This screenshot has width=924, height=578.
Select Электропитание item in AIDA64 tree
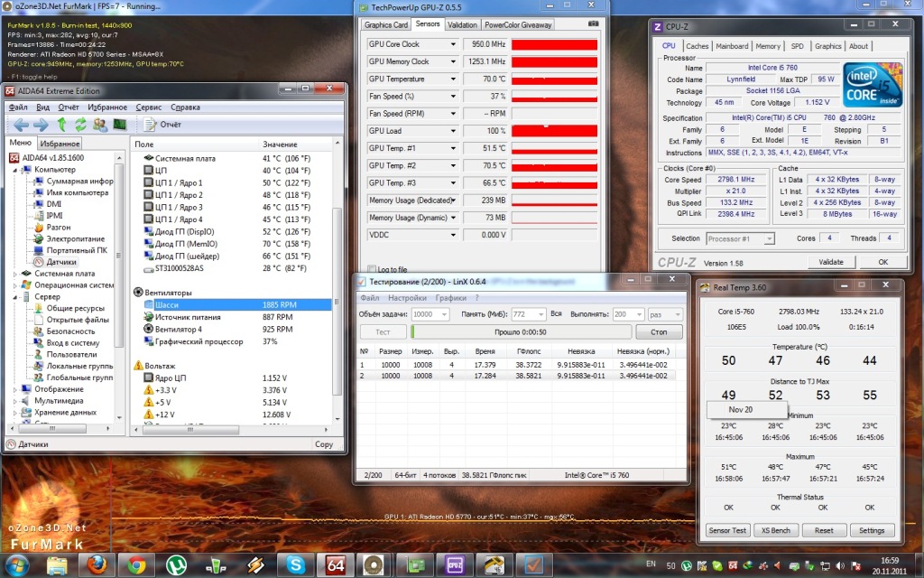[69, 238]
